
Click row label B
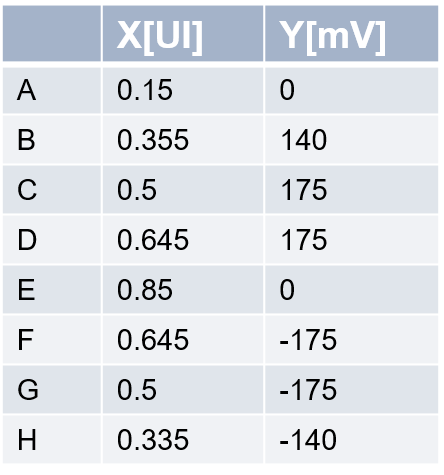pyautogui.click(x=26, y=140)
